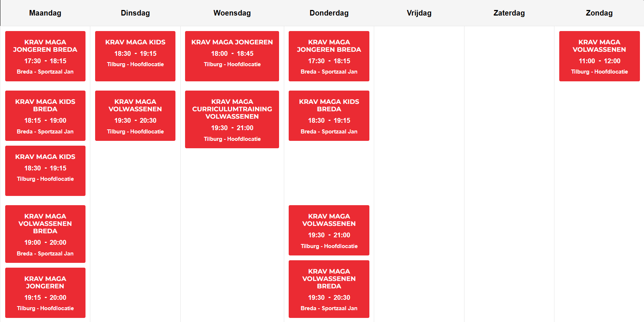
Task: Choose Thursday's Krav Maga Volwassenen Breda 19:30-20:30 class
Action: pos(329,289)
